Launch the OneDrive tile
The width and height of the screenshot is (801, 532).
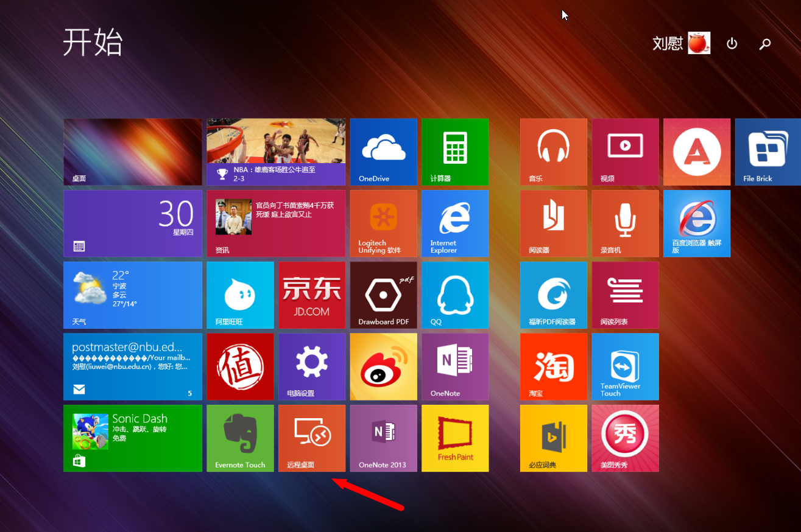pyautogui.click(x=384, y=152)
